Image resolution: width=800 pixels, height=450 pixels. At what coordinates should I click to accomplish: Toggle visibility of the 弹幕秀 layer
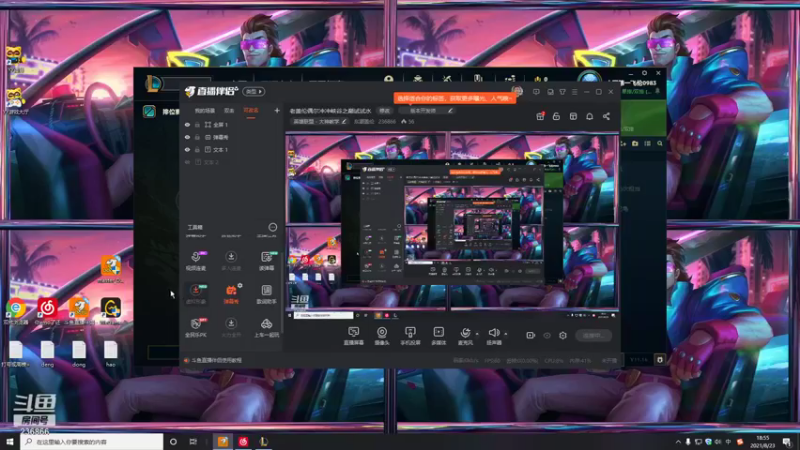pyautogui.click(x=187, y=137)
